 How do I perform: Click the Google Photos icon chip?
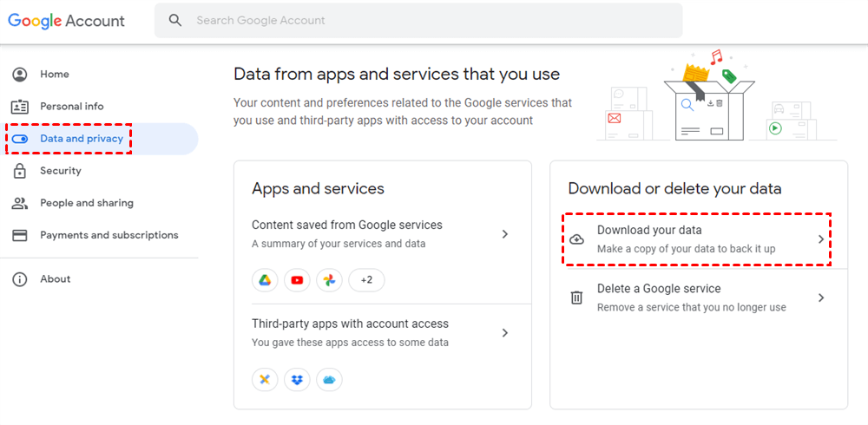click(329, 280)
